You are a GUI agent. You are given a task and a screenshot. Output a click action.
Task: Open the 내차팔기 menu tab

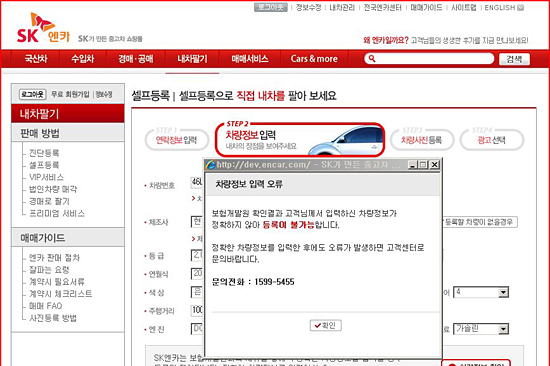coord(193,59)
